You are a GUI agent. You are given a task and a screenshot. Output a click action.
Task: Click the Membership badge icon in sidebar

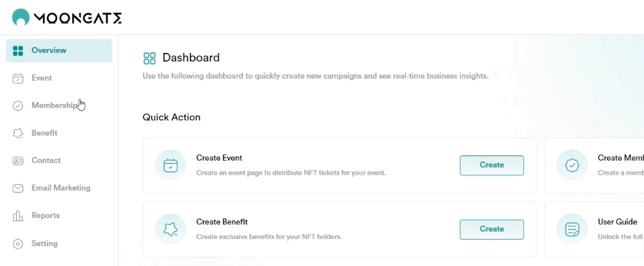coord(18,106)
